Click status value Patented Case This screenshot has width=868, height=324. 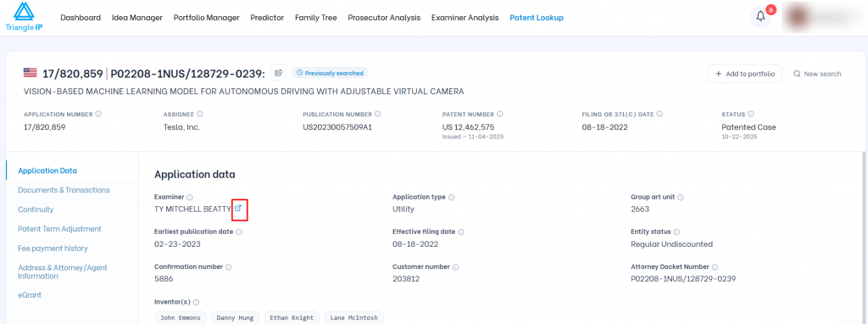[749, 127]
